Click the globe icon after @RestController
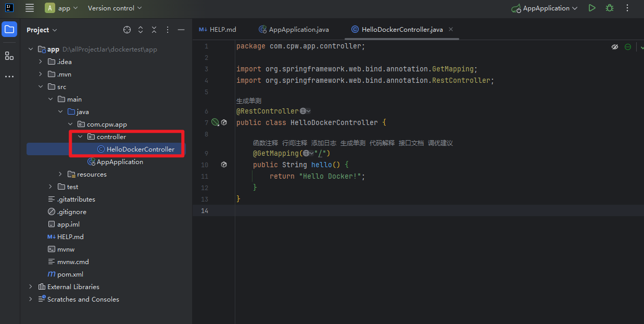644x324 pixels. click(303, 111)
